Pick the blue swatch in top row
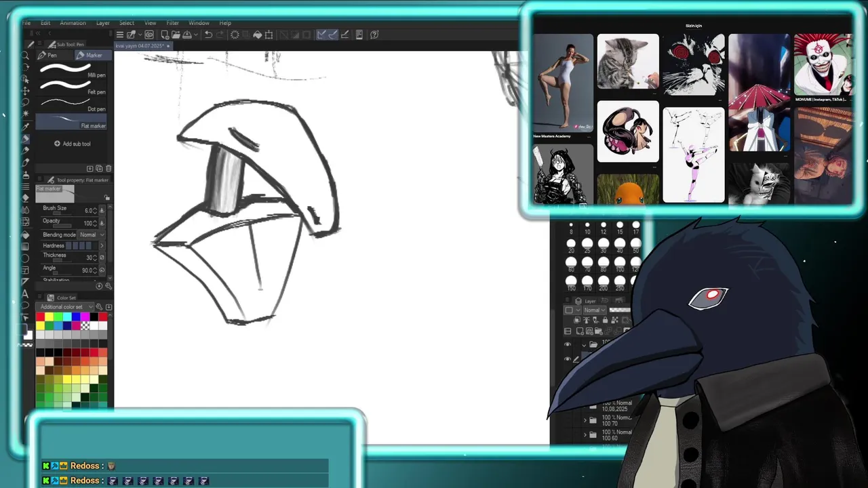Screen dimensions: 868x488 75,317
